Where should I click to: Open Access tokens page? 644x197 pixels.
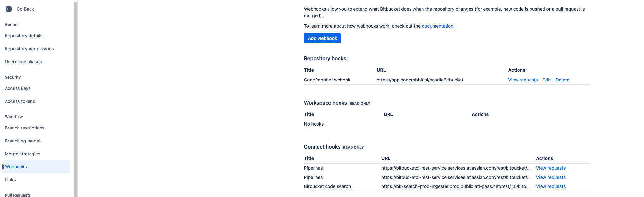tap(20, 101)
